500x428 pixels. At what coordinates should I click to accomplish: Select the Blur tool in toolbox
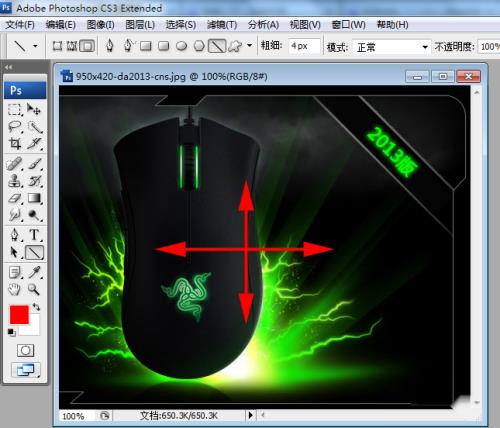tap(14, 215)
